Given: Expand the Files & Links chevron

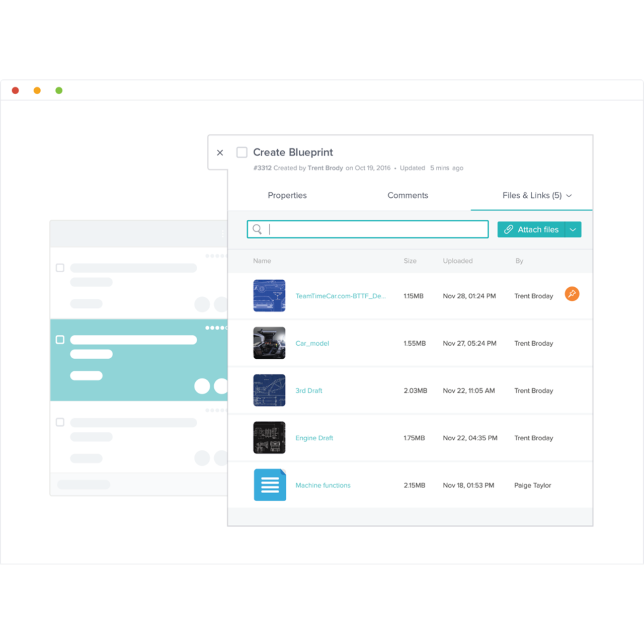Looking at the screenshot, I should [x=569, y=196].
